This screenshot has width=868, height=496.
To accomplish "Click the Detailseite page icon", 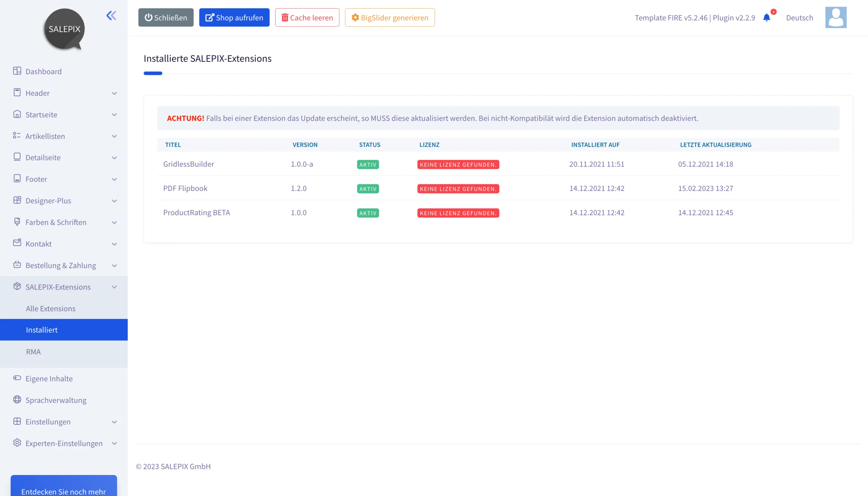I will click(x=17, y=157).
